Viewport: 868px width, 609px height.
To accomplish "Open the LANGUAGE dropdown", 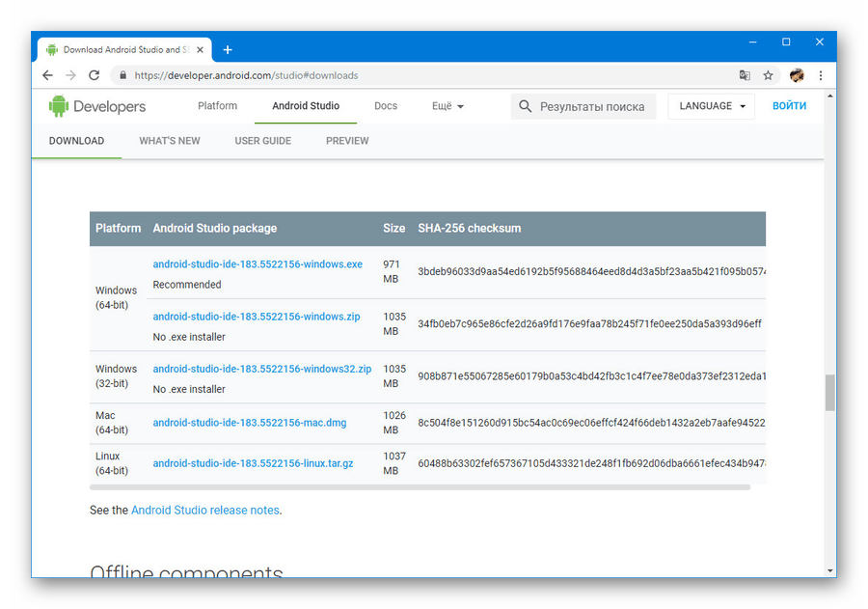I will (712, 106).
